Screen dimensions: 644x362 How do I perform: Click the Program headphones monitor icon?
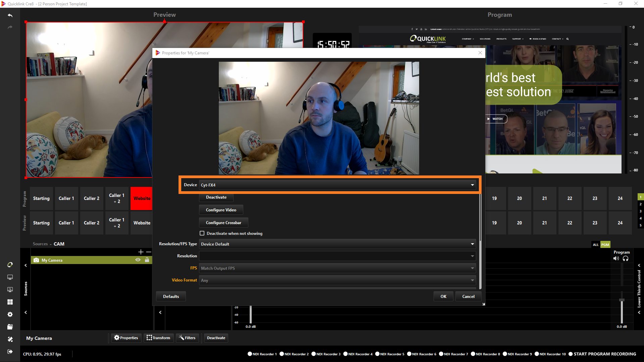pyautogui.click(x=626, y=259)
